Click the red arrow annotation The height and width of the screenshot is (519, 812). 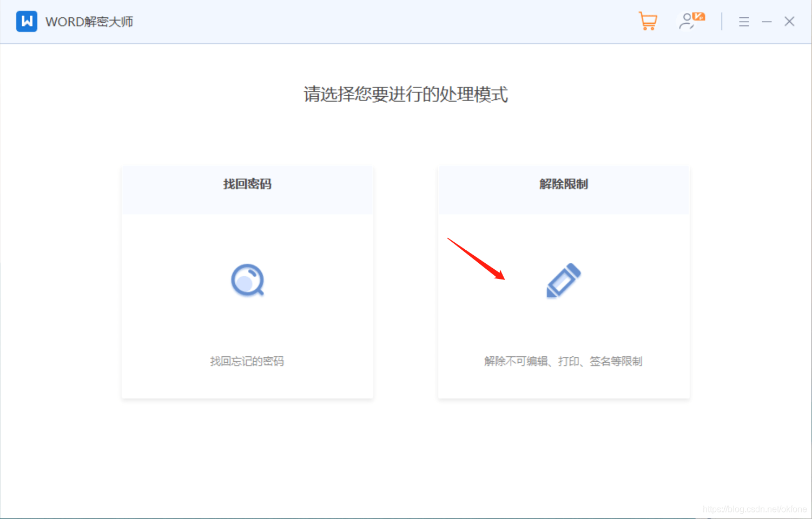point(476,258)
